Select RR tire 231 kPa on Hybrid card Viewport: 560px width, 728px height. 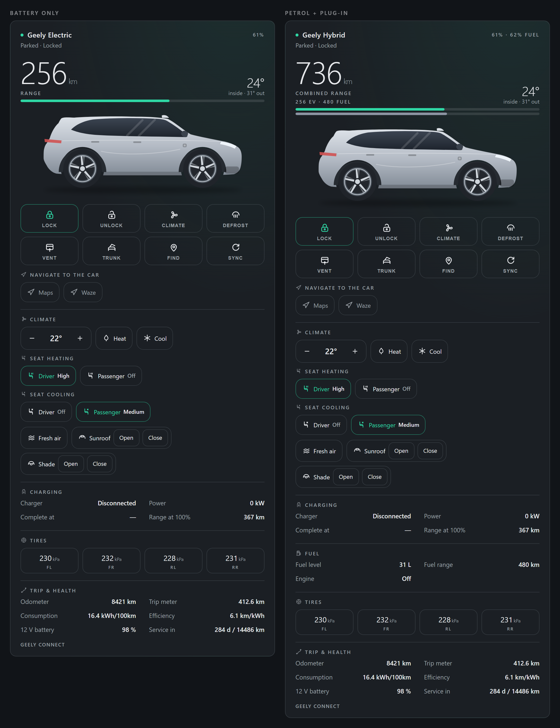(x=510, y=622)
